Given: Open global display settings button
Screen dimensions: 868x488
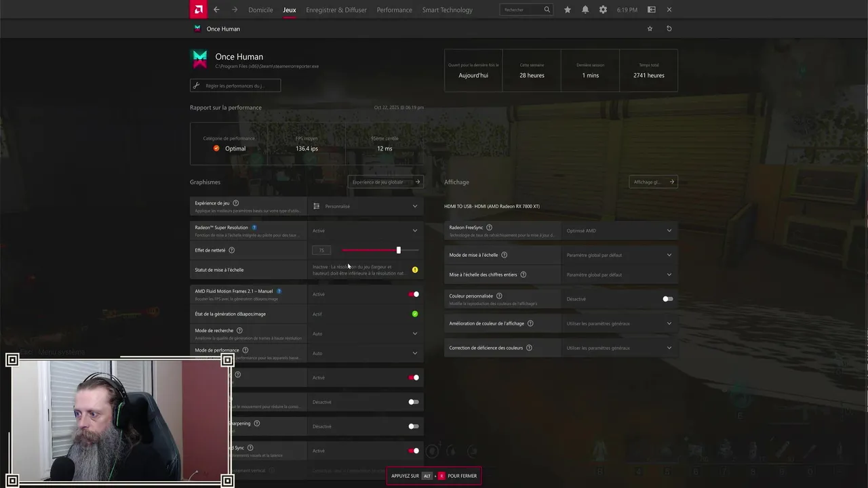Looking at the screenshot, I should [653, 182].
